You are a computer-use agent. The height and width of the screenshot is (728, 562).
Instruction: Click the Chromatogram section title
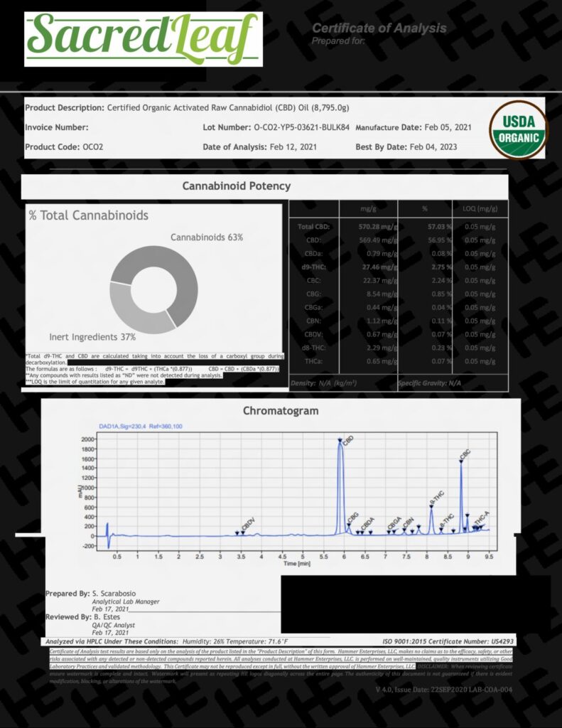click(281, 411)
